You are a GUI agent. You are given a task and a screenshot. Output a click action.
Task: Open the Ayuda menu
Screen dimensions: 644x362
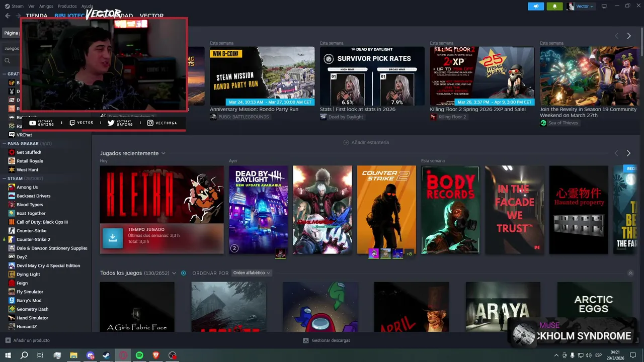coord(87,6)
